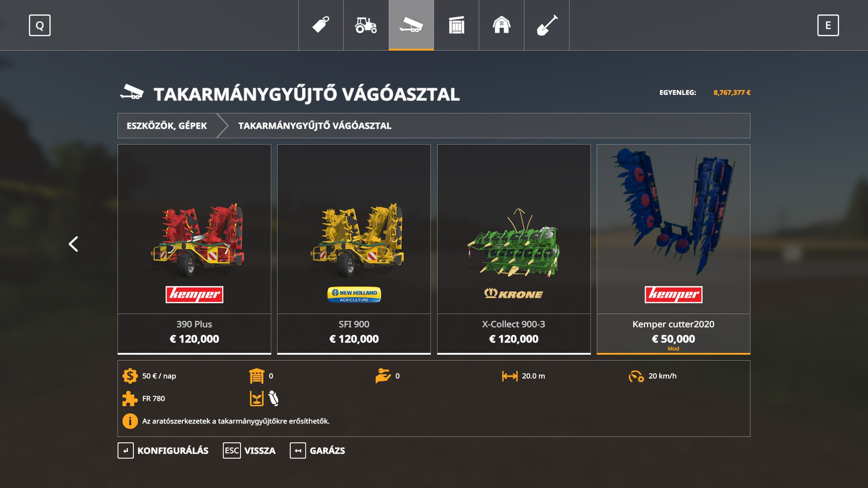The height and width of the screenshot is (488, 868).
Task: Click the daily upkeep cost dollar icon
Action: tap(130, 376)
